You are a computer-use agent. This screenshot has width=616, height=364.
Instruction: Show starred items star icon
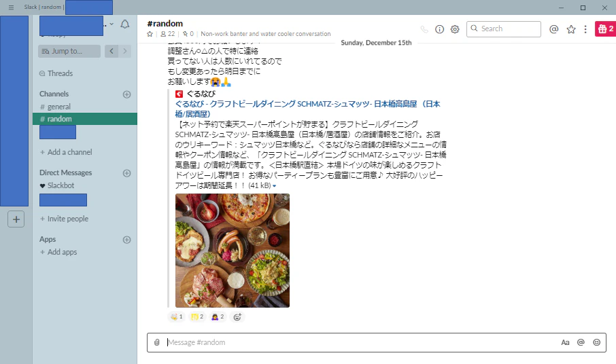571,29
